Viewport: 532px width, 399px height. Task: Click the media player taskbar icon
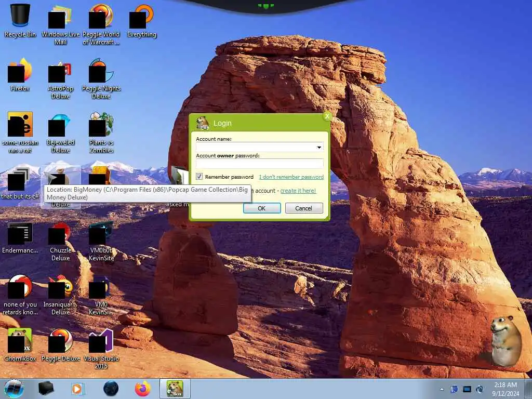point(78,389)
